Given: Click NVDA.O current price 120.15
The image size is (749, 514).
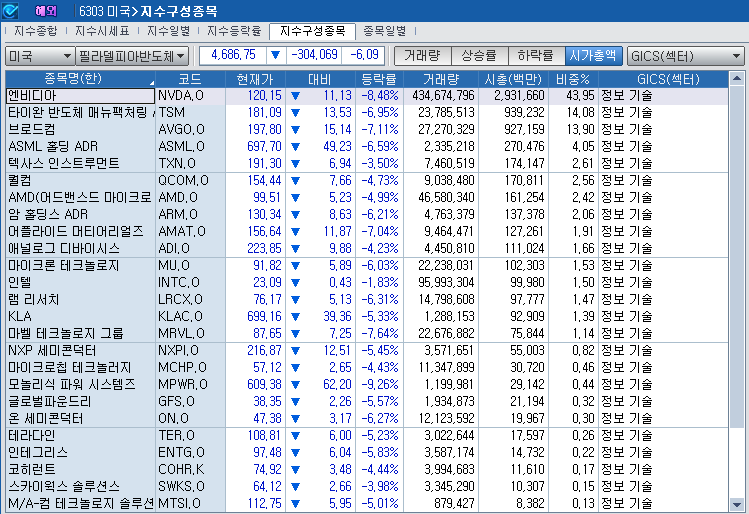Looking at the screenshot, I should coord(265,96).
